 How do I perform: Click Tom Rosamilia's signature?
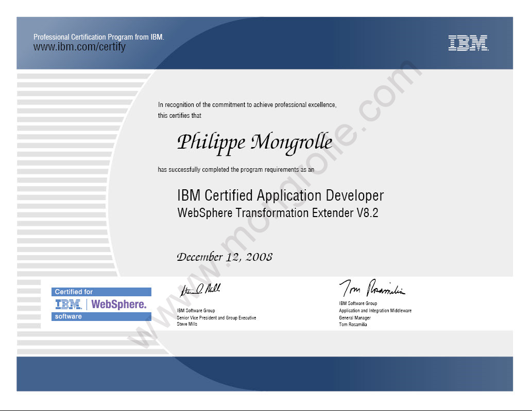(x=372, y=288)
